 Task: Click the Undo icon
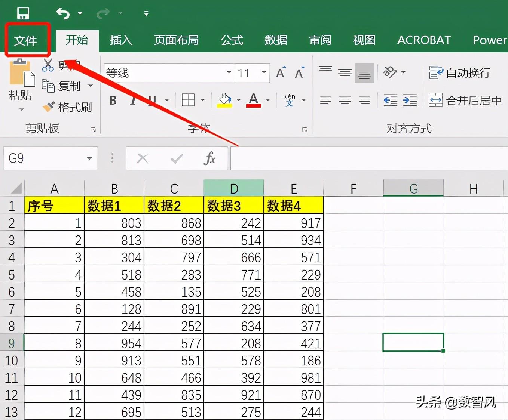tap(62, 13)
